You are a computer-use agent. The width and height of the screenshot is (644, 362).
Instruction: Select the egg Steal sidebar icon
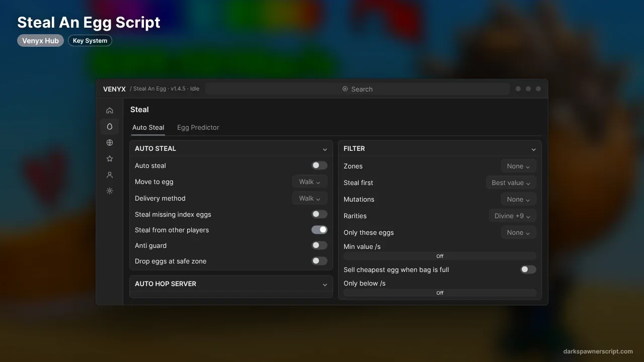point(110,127)
